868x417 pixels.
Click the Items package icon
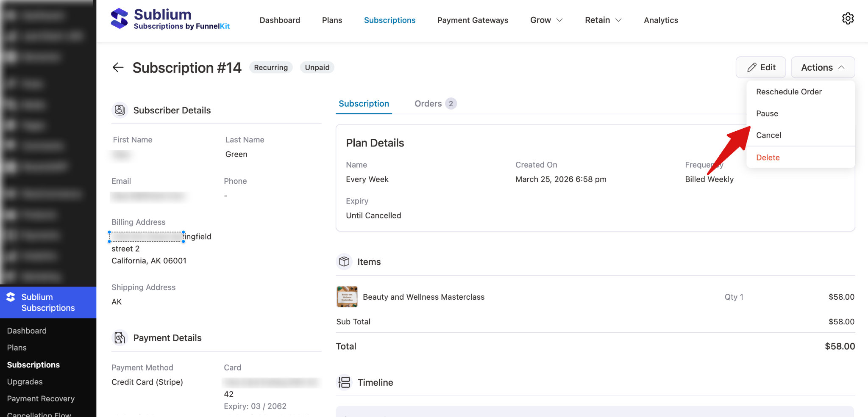point(344,262)
